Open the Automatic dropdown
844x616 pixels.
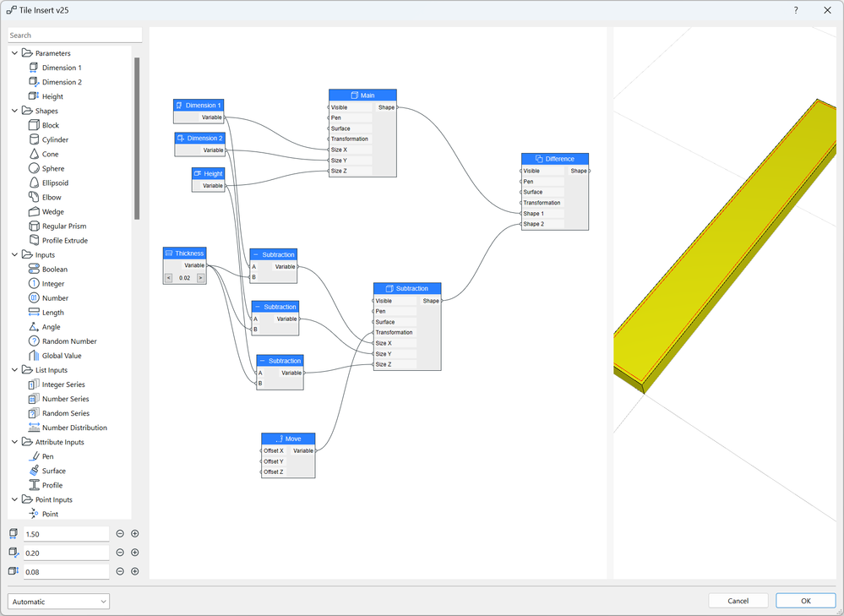coord(58,602)
